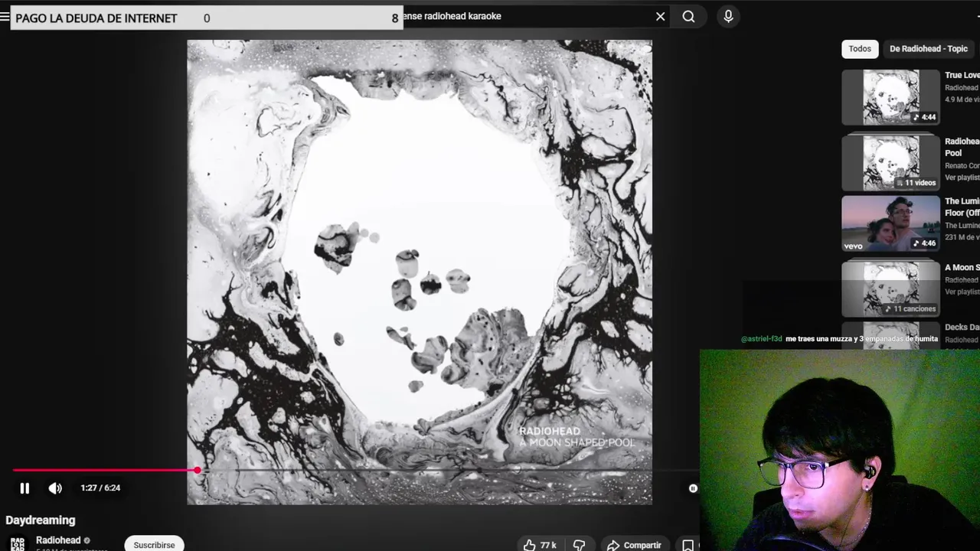Open True Love video thumbnail

coord(890,97)
